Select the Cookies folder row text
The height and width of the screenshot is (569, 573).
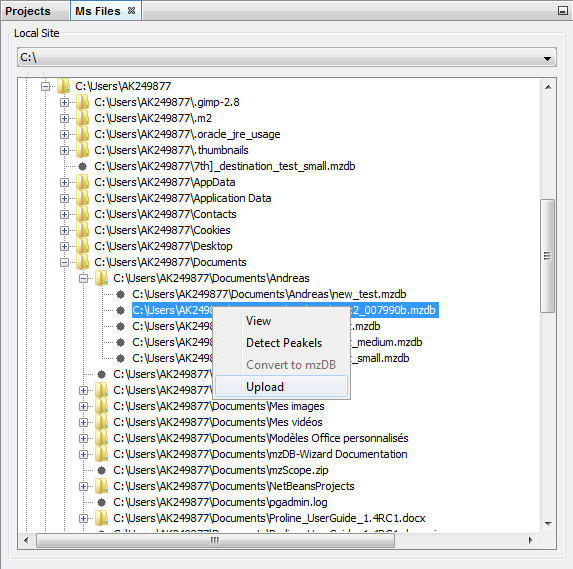point(162,230)
